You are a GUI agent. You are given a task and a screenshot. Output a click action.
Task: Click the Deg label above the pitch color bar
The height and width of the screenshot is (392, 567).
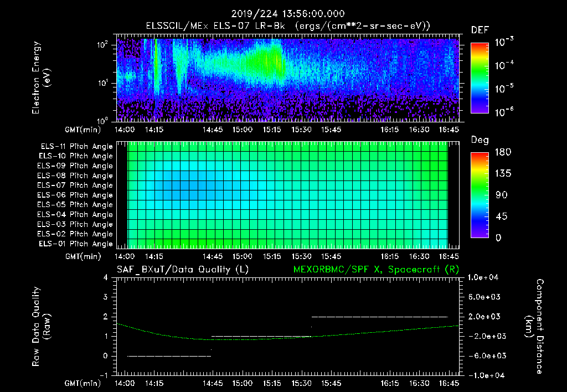480,140
